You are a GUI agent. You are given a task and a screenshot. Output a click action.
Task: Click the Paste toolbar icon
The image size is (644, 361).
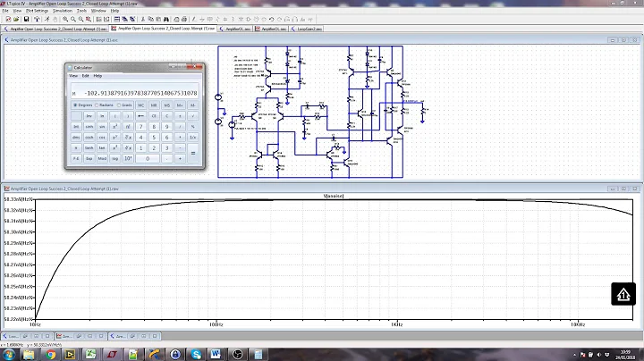click(x=158, y=20)
